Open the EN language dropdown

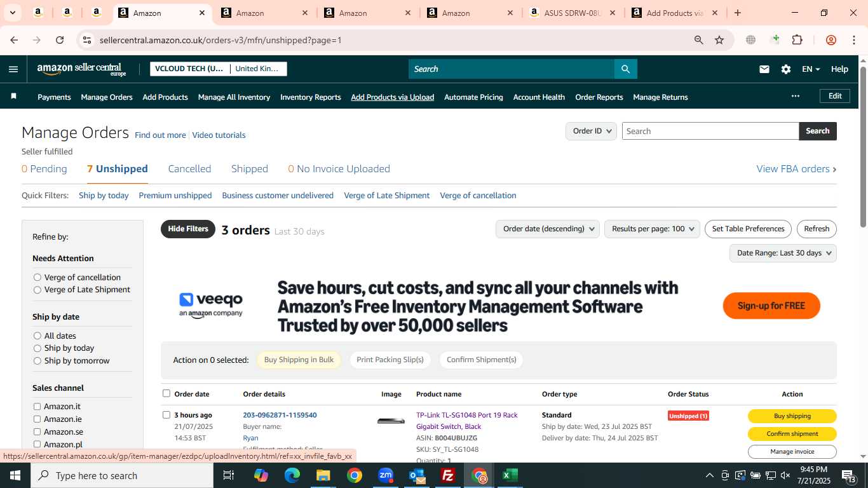[x=811, y=69]
